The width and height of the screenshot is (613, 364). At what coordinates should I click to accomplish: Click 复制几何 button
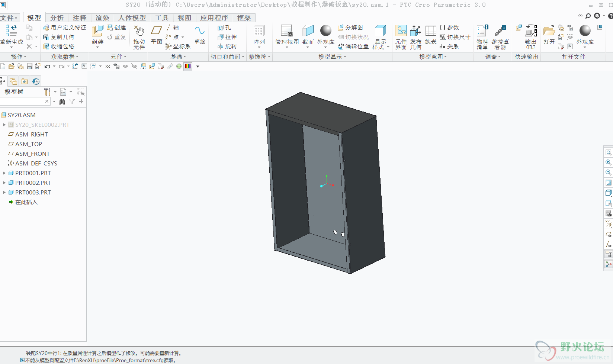(x=58, y=37)
